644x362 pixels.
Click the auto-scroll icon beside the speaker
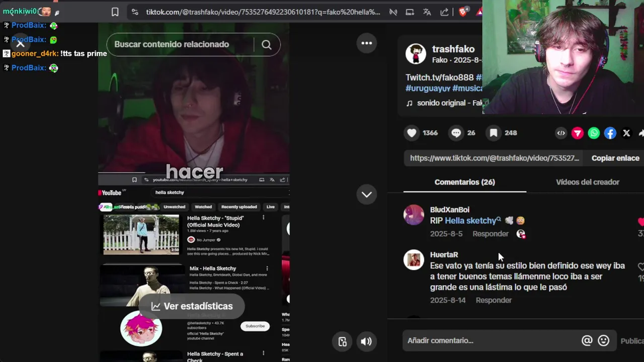click(x=342, y=341)
